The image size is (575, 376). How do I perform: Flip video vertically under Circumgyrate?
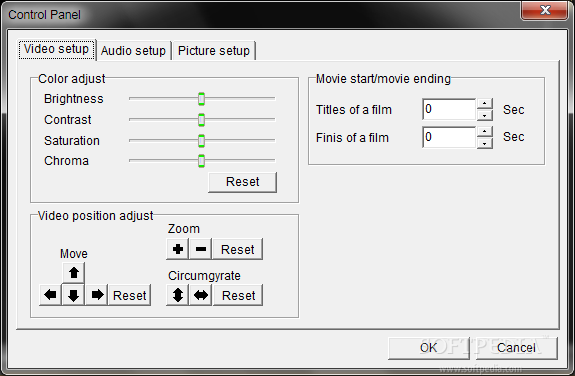pyautogui.click(x=178, y=295)
